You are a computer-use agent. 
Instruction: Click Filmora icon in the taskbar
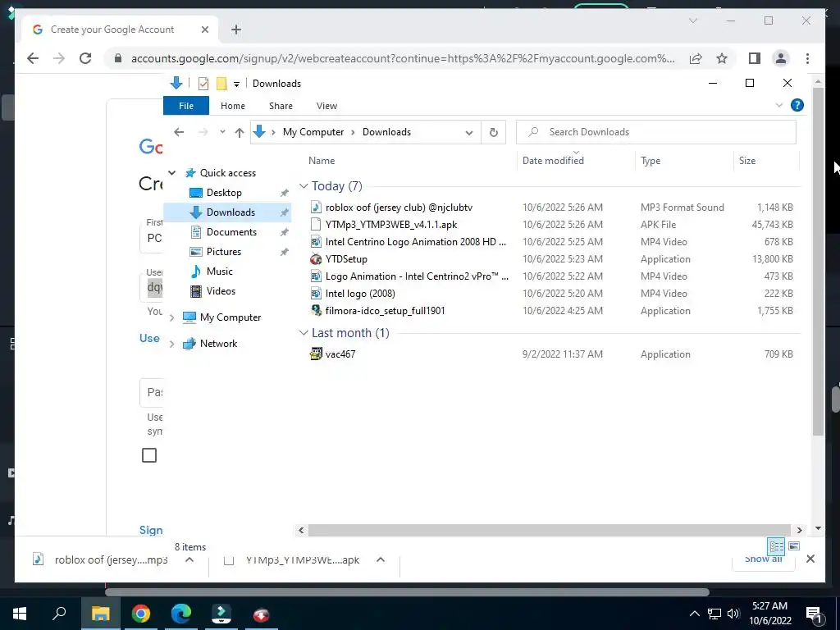pyautogui.click(x=221, y=614)
